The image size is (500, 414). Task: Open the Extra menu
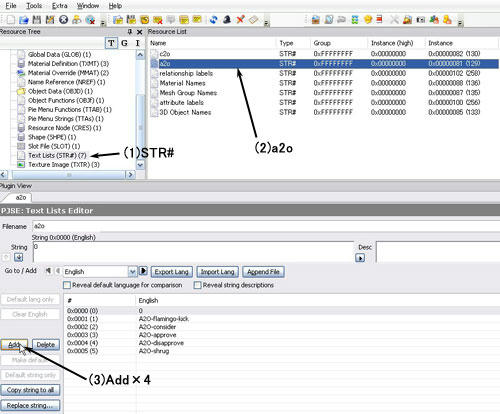pyautogui.click(x=60, y=6)
